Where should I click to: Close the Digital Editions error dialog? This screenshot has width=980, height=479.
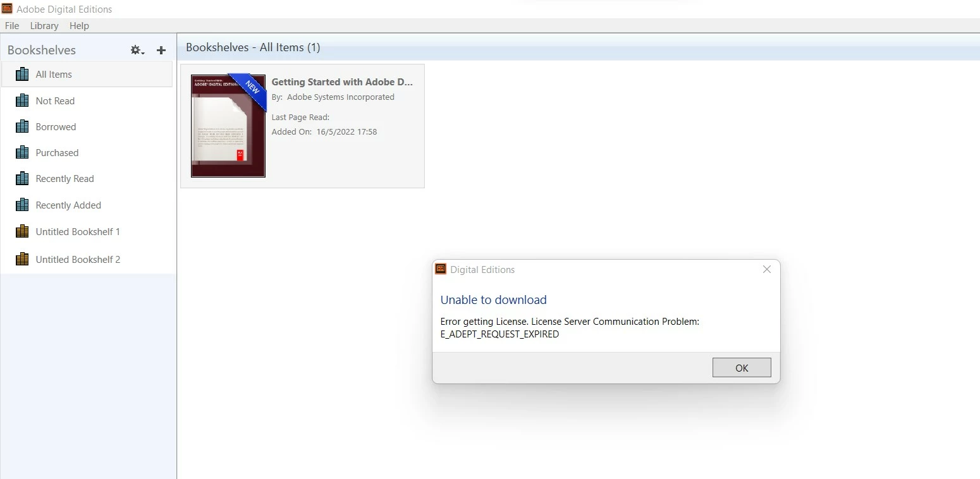(x=766, y=269)
